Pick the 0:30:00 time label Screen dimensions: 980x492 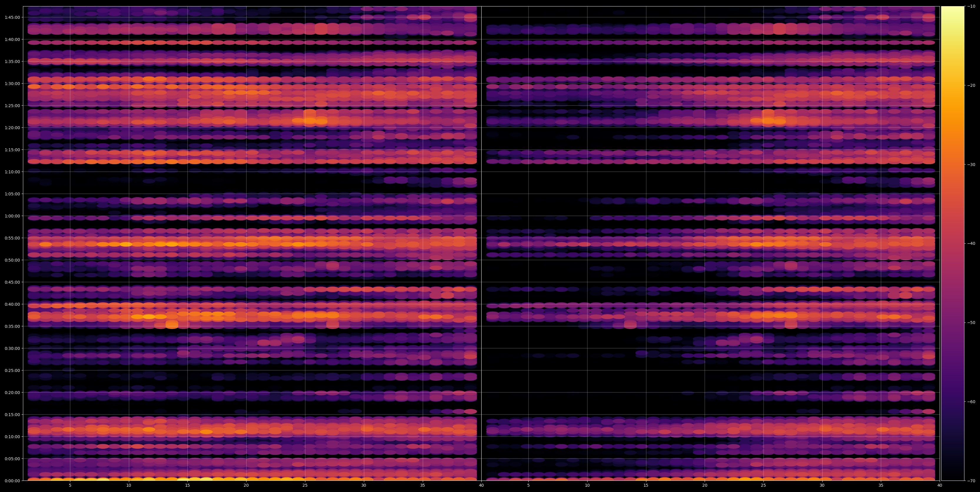13,348
